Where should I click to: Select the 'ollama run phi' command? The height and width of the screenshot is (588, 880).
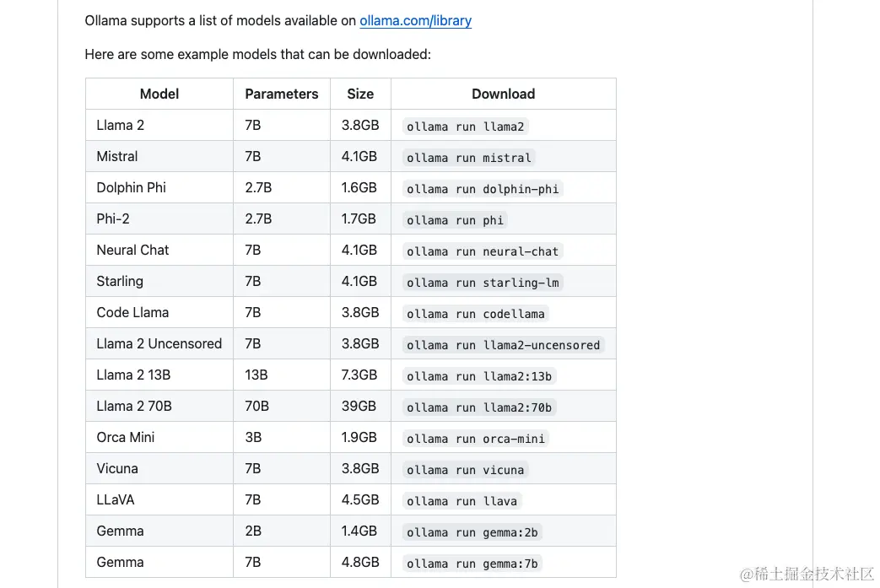(x=455, y=220)
